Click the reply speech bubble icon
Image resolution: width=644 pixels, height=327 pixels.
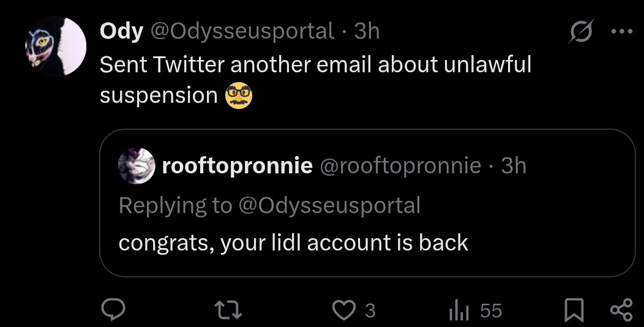[113, 311]
